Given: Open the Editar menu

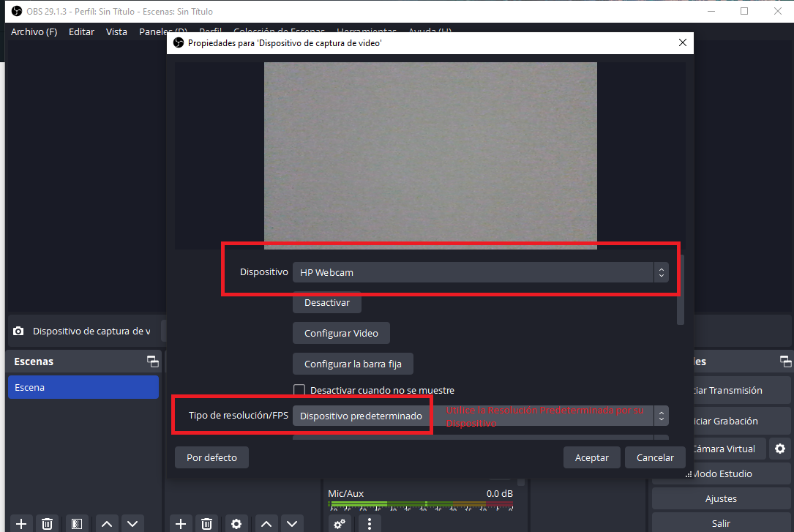Looking at the screenshot, I should 81,31.
